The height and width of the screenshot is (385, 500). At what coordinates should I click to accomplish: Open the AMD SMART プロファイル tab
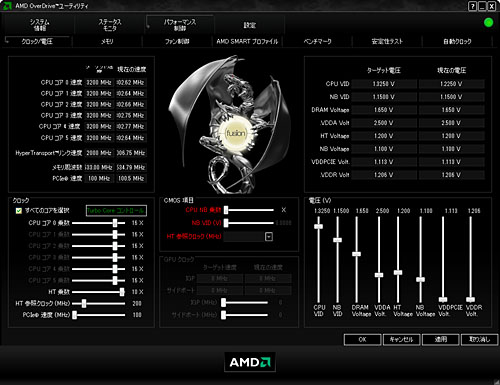coord(247,41)
